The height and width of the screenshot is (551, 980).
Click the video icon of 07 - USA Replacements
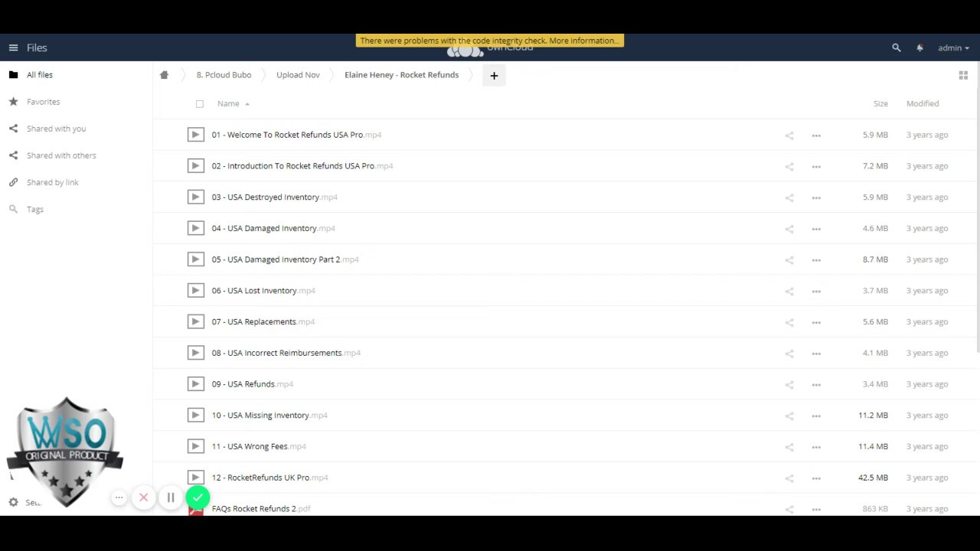coord(195,321)
